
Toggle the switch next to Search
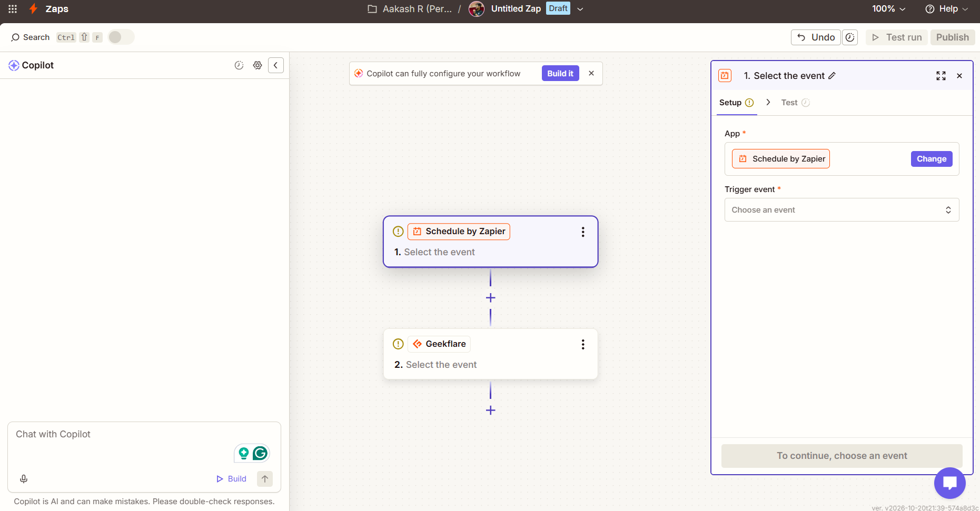point(121,37)
